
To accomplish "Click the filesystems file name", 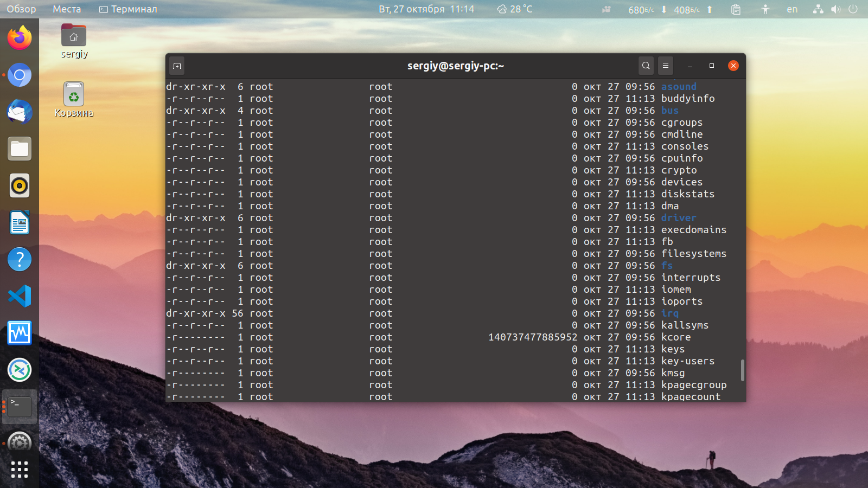I will 694,254.
